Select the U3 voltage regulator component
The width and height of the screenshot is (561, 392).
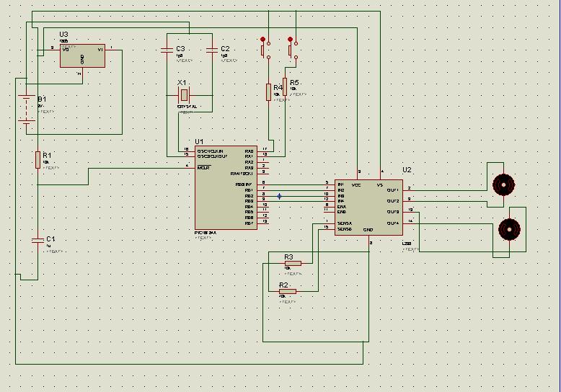(82, 55)
